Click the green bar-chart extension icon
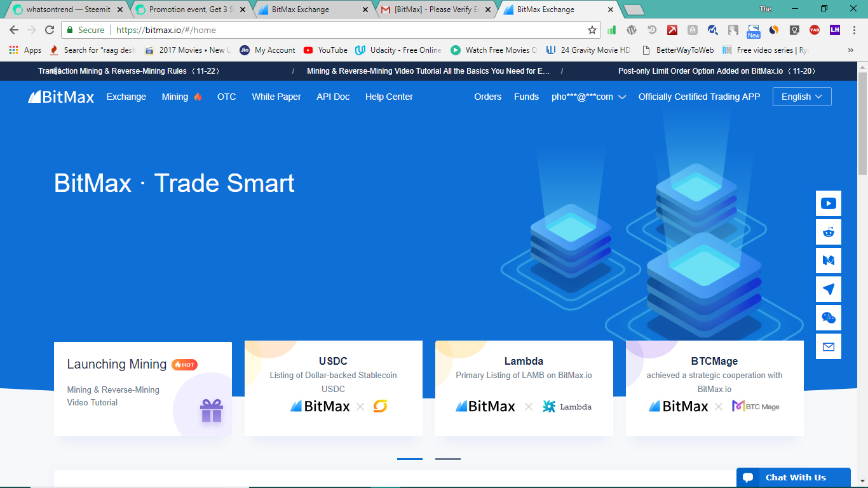This screenshot has width=868, height=488. 611,30
